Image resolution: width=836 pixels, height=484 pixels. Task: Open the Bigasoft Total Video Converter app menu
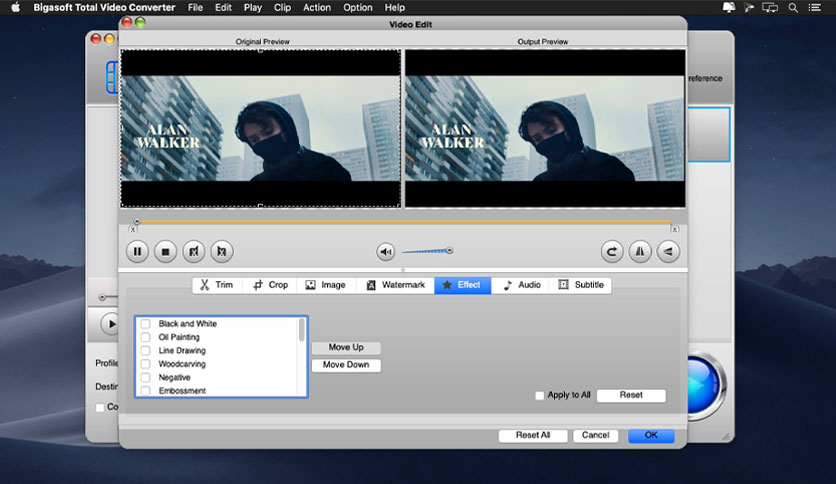(x=104, y=7)
